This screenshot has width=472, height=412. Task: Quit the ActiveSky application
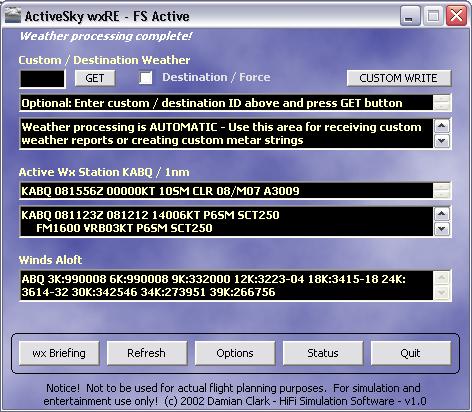coord(411,353)
